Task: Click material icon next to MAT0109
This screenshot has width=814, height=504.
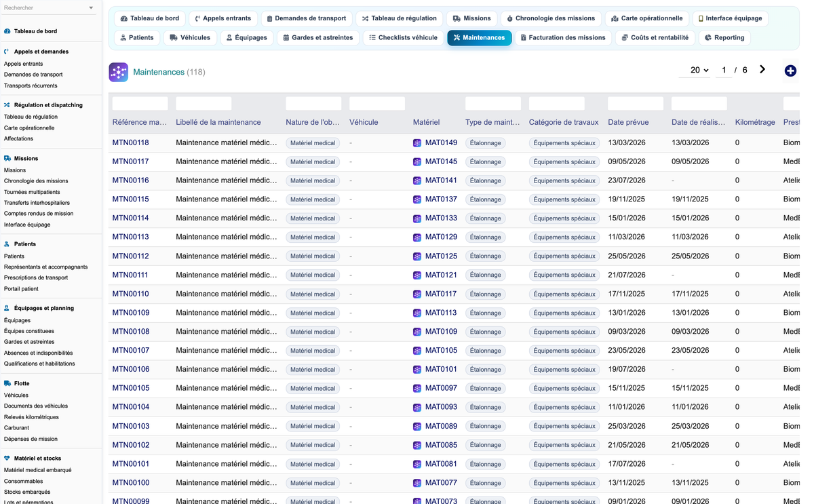Action: 417,332
